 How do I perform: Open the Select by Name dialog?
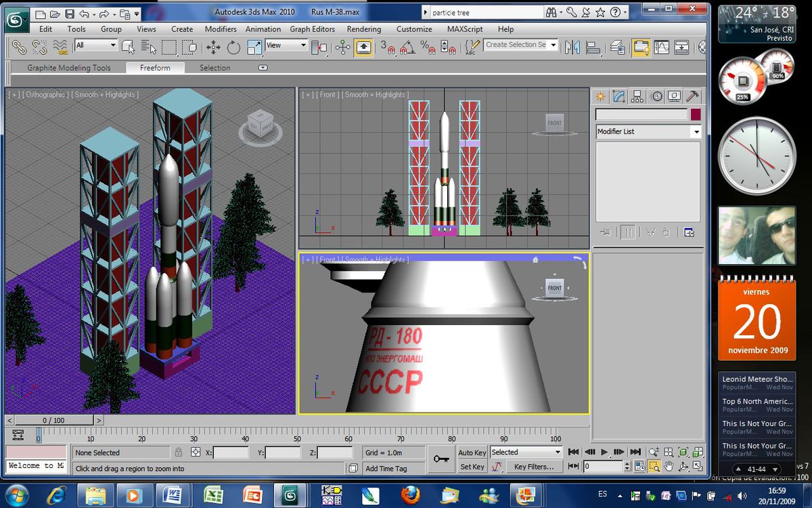click(148, 47)
